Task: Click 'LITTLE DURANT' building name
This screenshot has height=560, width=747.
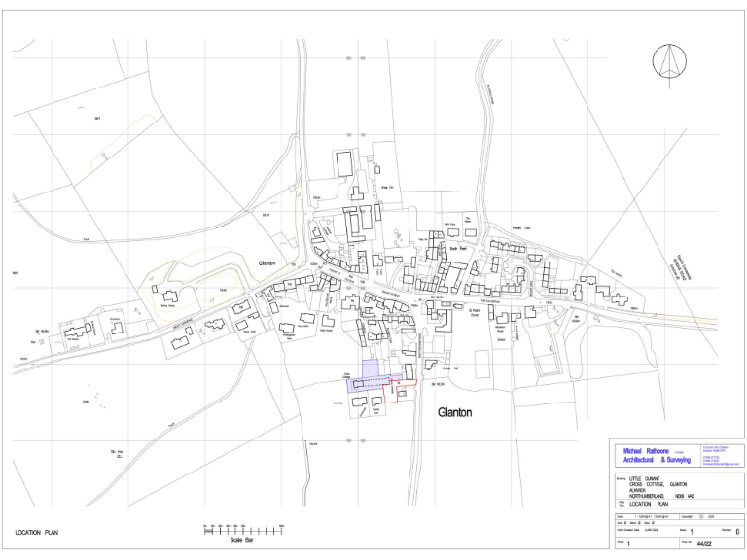Action: pyautogui.click(x=645, y=479)
